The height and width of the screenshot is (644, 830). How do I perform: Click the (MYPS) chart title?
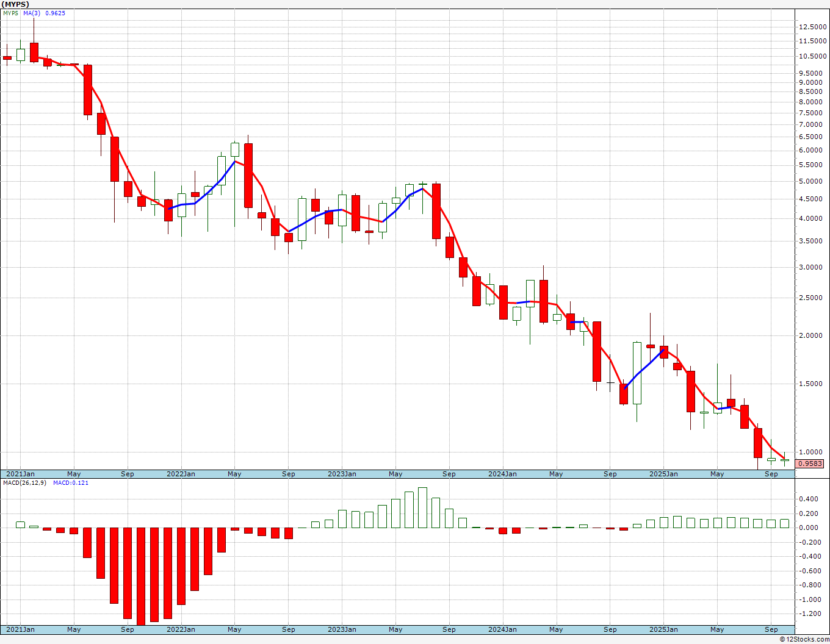click(15, 4)
